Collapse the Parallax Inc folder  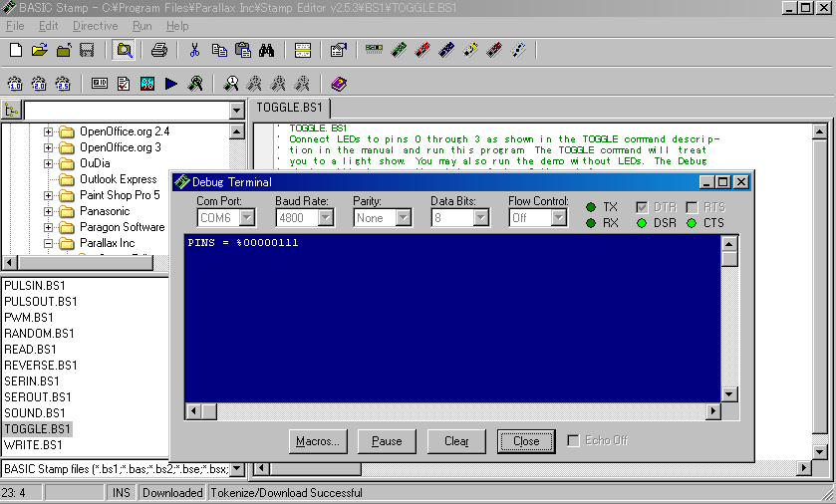click(x=48, y=243)
